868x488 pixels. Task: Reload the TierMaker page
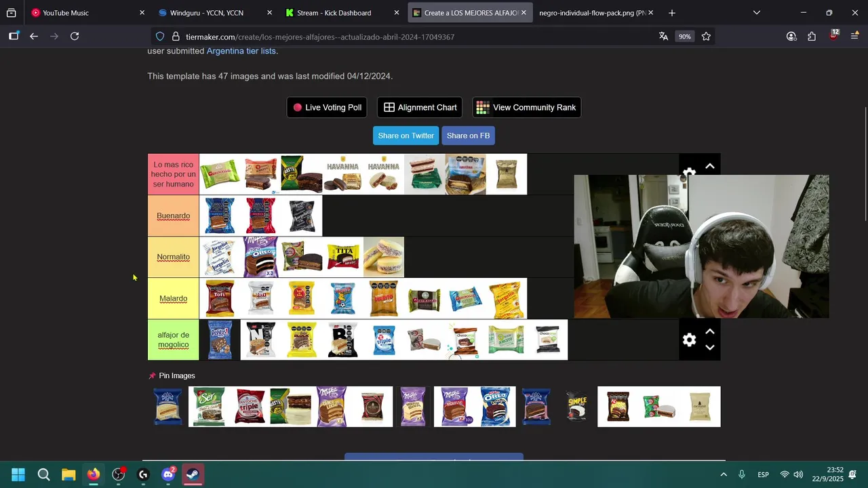pos(75,37)
